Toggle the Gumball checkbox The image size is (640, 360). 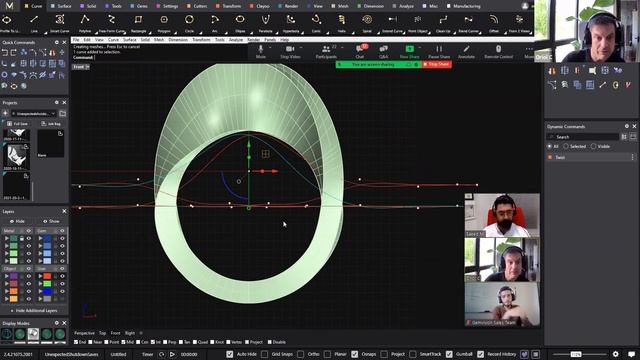click(x=449, y=354)
